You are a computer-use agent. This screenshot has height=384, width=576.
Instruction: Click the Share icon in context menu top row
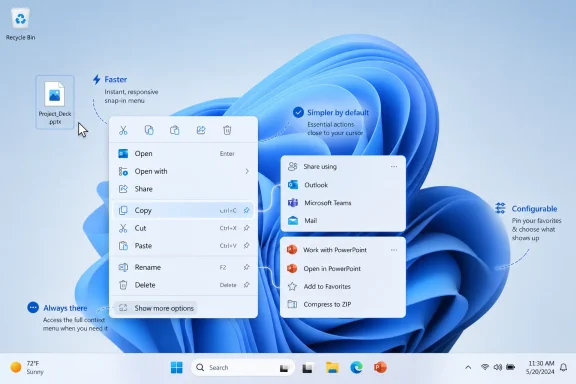[x=201, y=130]
